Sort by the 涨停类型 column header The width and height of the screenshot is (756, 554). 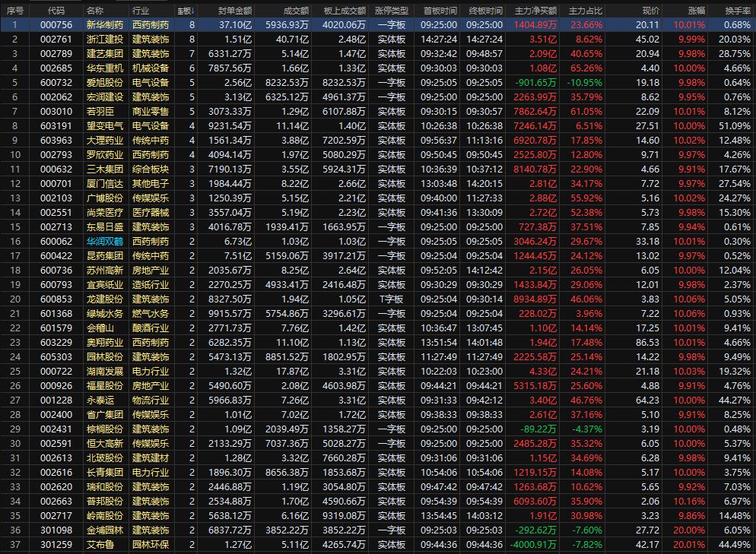(x=392, y=11)
